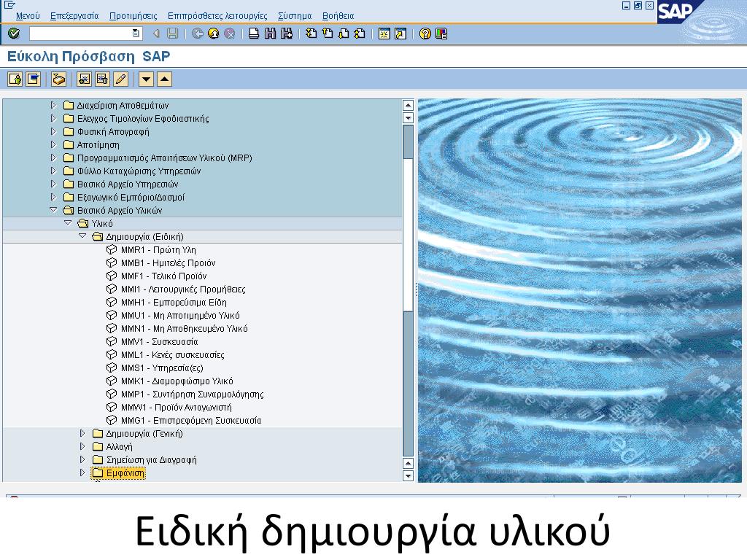Viewport: 747px width, 560px height.
Task: Expand the Σημείωση για Διαγραφή folder
Action: click(82, 459)
